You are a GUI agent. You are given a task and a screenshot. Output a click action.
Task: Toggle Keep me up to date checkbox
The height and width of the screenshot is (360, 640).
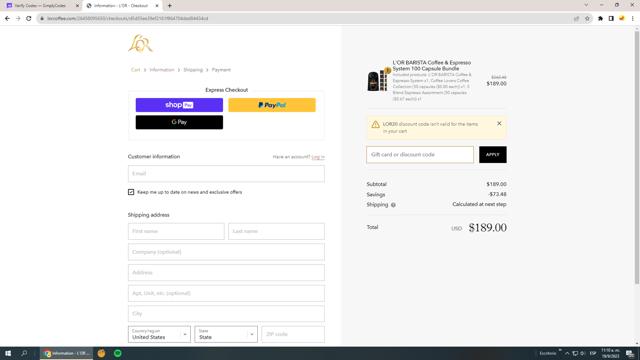[x=131, y=192]
